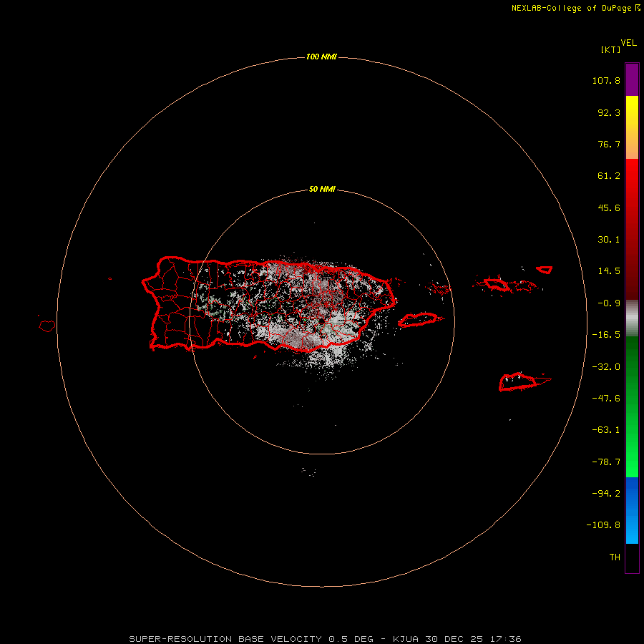Pick the gray near-zero segment of the color bar

[632, 318]
